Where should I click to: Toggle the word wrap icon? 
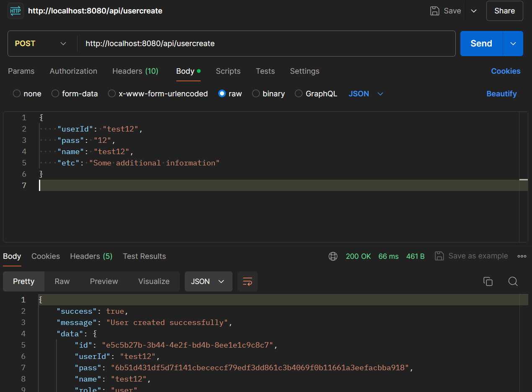(x=248, y=281)
